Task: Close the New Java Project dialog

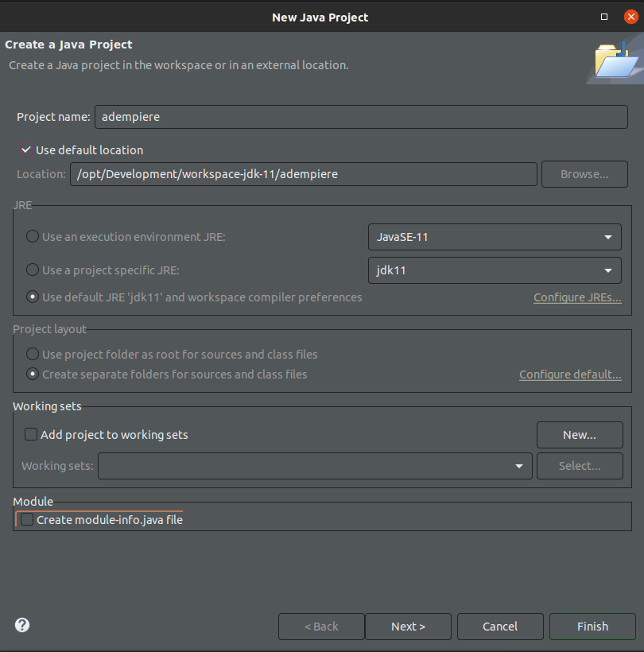Action: click(x=630, y=17)
